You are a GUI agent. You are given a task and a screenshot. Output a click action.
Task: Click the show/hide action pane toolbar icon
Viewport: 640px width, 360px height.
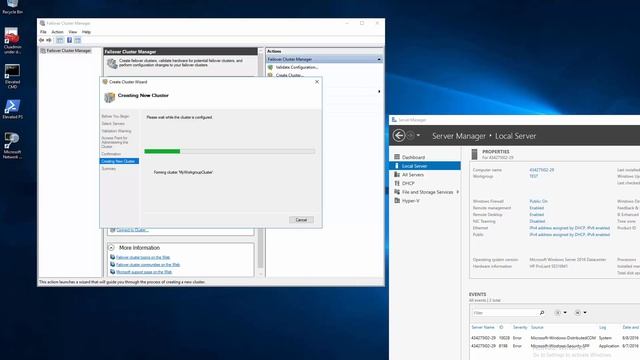pyautogui.click(x=78, y=40)
